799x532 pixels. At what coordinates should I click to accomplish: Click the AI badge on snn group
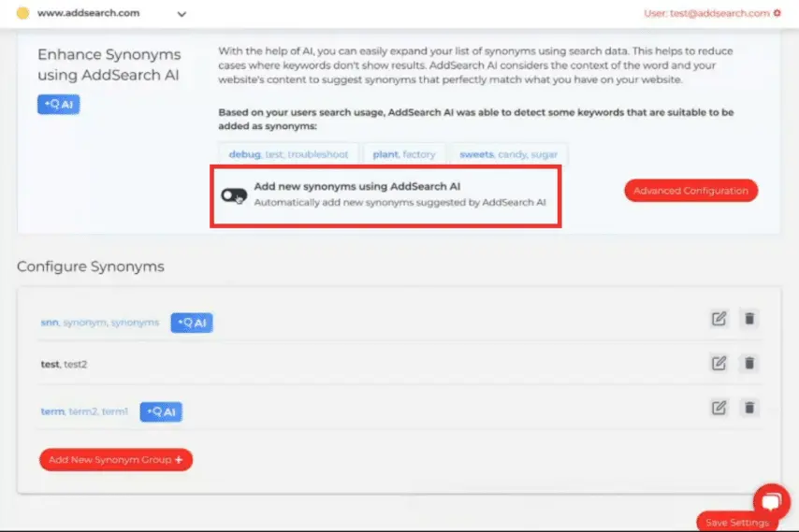(x=192, y=323)
